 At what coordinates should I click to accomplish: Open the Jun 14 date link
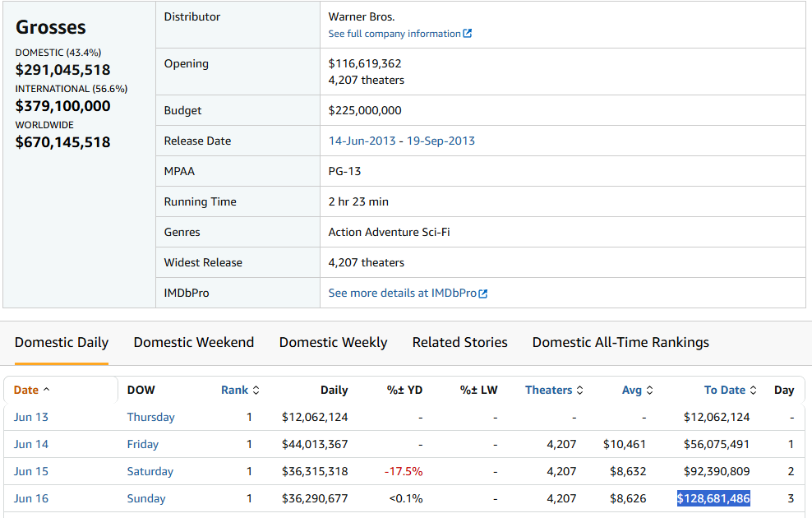(30, 445)
